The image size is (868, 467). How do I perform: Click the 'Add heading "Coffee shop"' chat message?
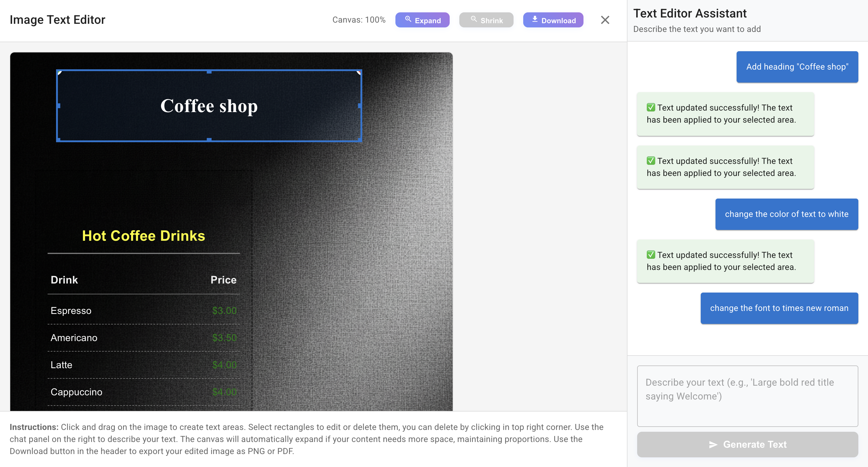tap(797, 67)
